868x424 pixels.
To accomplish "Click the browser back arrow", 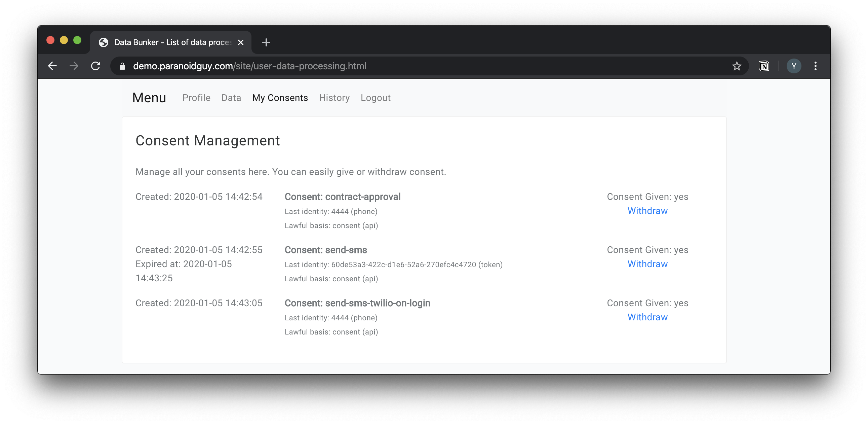I will pyautogui.click(x=52, y=66).
